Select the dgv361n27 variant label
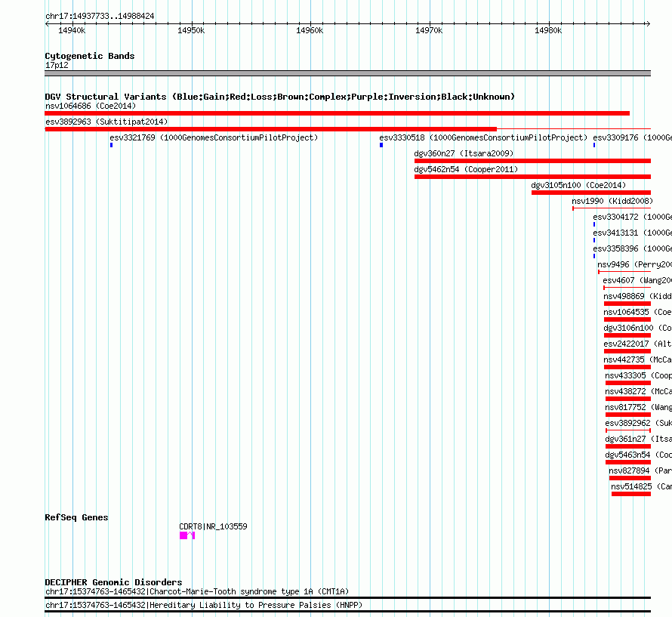672x617 pixels. coord(638,439)
